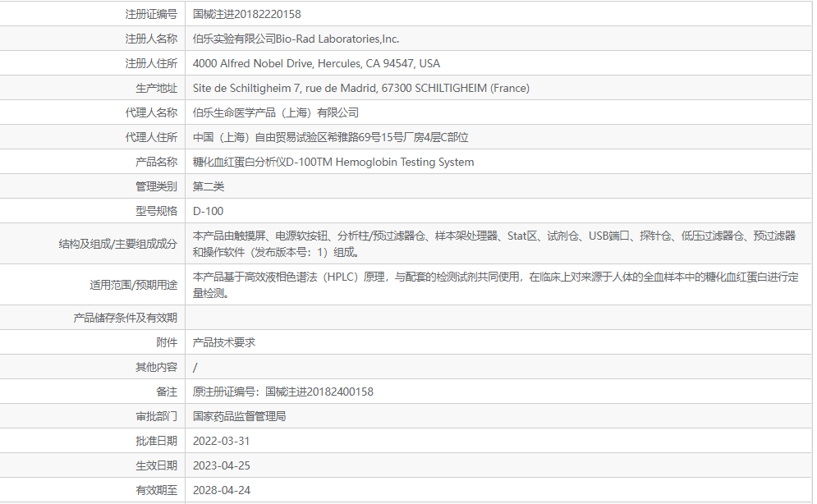
Task: Select the Schiltigheim production address value
Action: coord(361,88)
